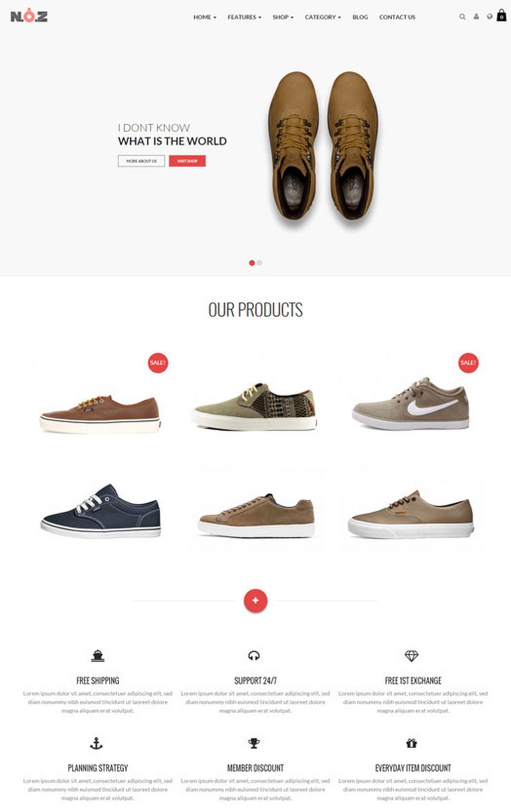Image resolution: width=511 pixels, height=812 pixels.
Task: Click the Support 24/7 headphones icon
Action: 254,655
